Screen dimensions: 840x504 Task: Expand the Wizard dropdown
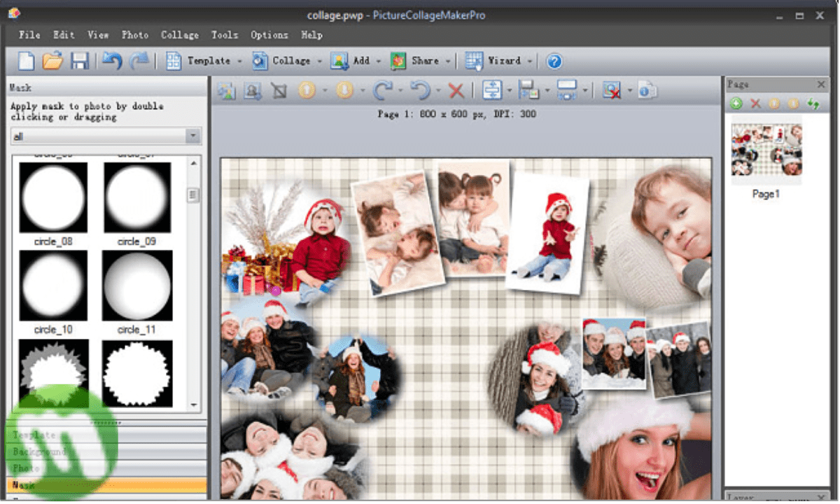point(530,61)
